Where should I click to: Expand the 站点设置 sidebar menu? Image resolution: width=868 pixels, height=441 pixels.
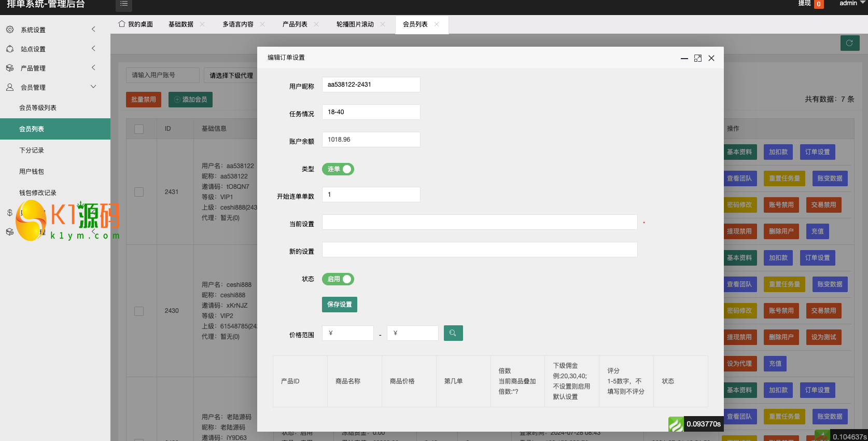coord(52,49)
